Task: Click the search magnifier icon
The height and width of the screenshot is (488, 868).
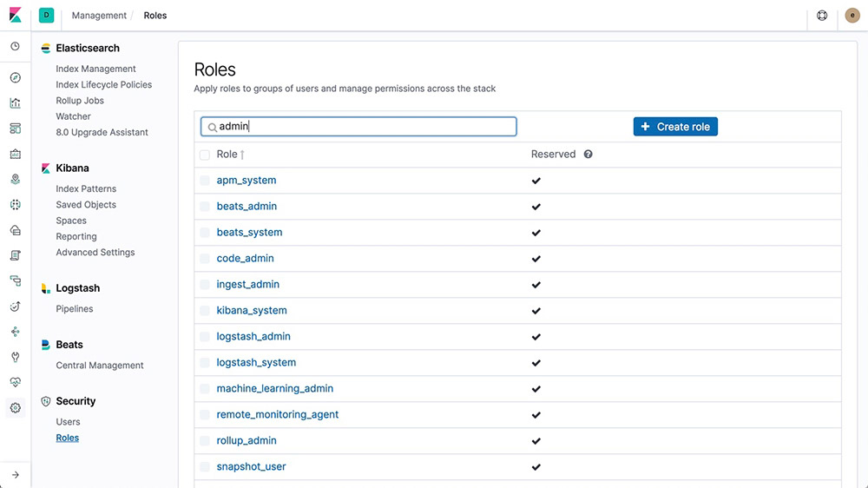Action: click(x=212, y=128)
